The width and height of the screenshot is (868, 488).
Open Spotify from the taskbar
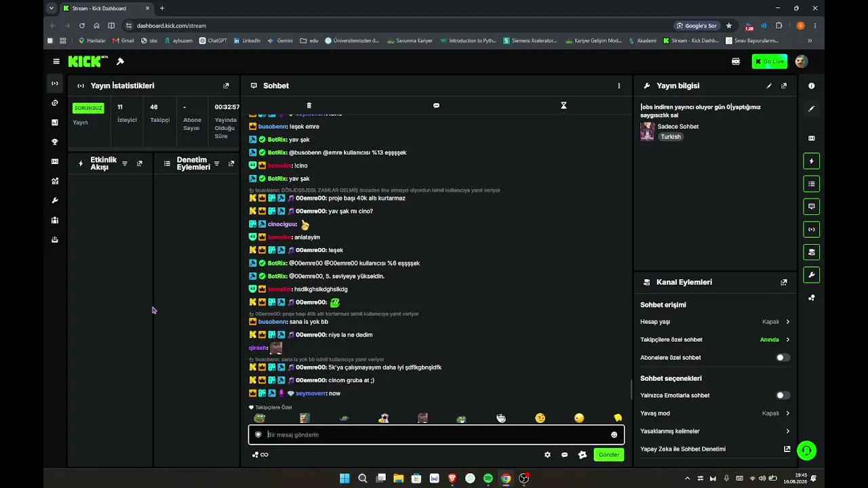[488, 479]
